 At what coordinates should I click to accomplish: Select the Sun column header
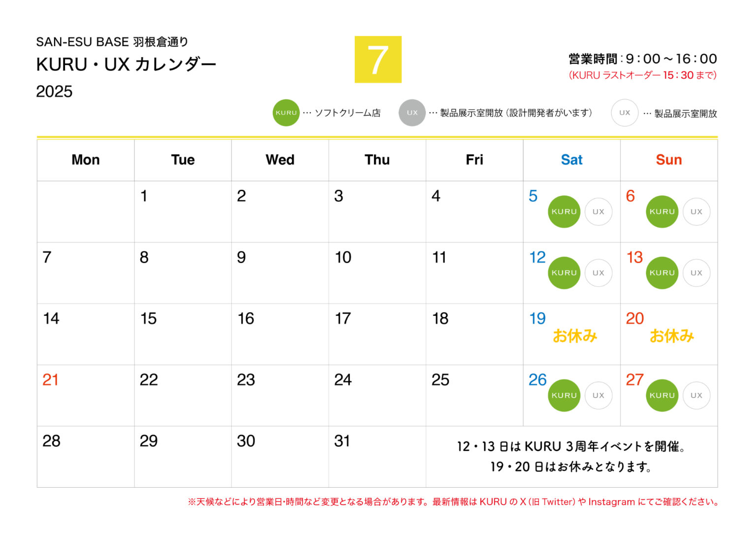669,160
